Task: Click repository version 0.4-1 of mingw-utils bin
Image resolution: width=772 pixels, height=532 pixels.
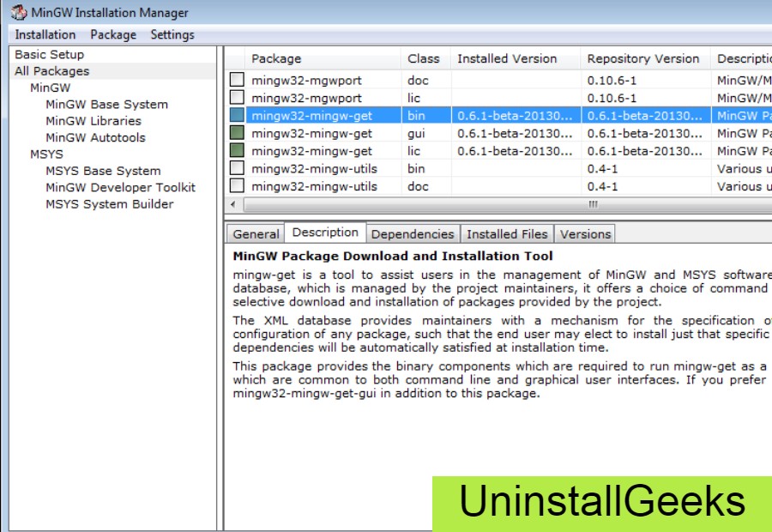Action: coord(602,169)
